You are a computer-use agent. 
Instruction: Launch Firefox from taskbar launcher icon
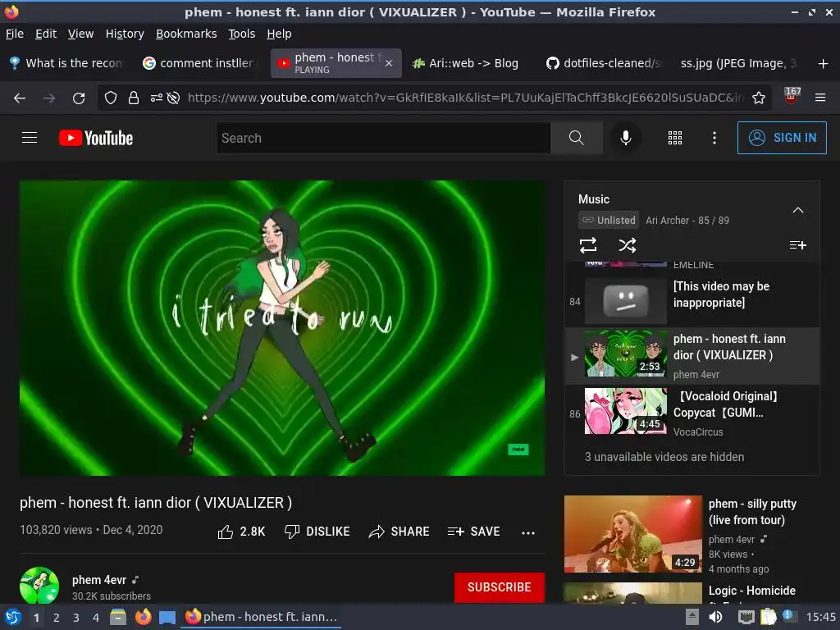pyautogui.click(x=143, y=617)
